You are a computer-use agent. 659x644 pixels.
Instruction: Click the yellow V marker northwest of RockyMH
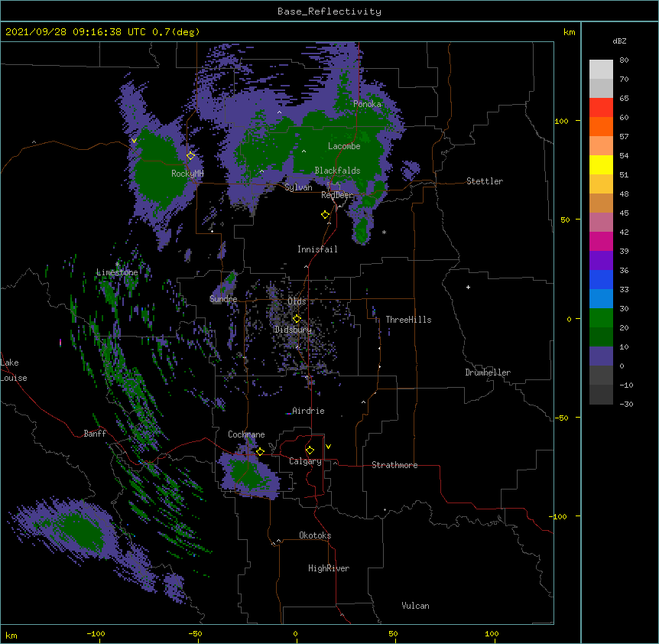(x=134, y=141)
